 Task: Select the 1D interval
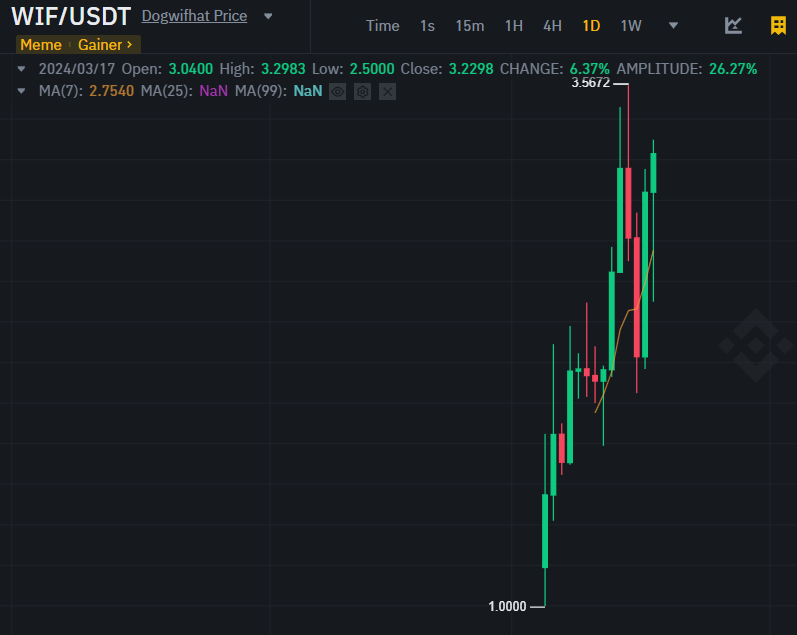591,26
